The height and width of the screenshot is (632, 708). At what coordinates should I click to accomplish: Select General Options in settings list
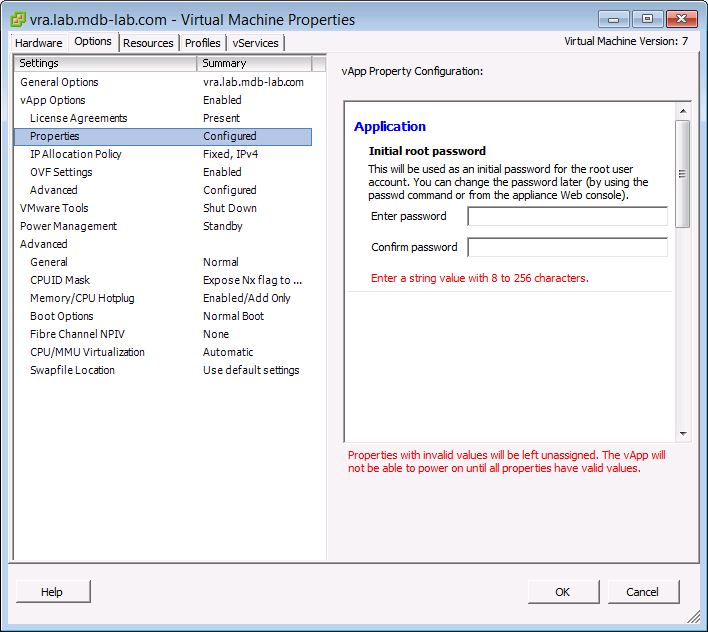[59, 82]
